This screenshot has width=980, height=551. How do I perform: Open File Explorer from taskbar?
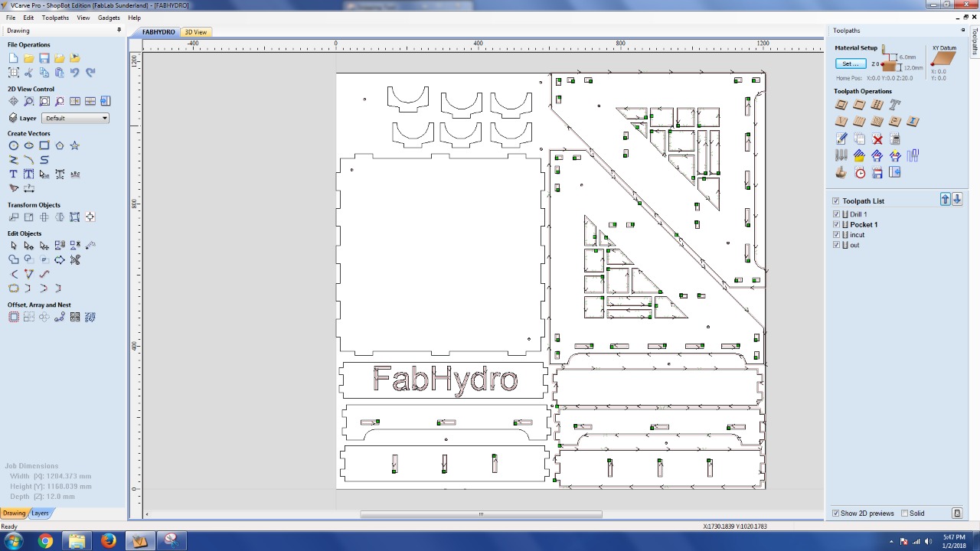pos(77,541)
